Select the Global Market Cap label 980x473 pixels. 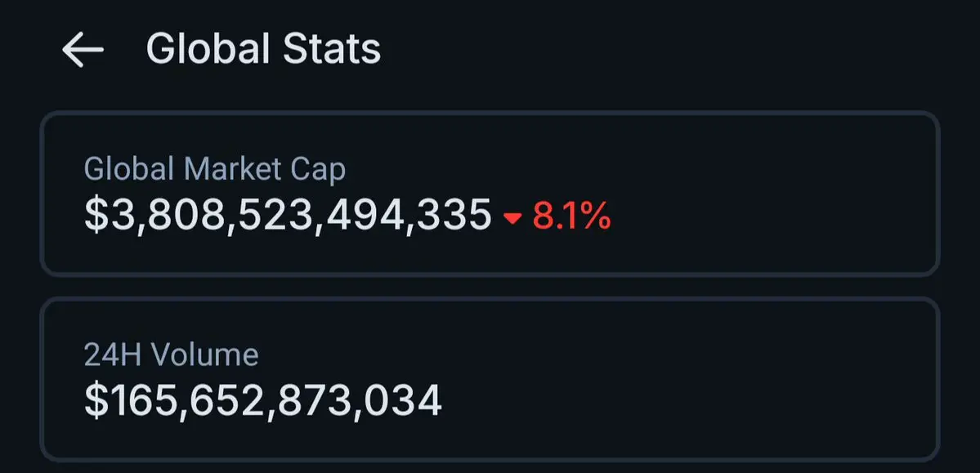pos(214,169)
